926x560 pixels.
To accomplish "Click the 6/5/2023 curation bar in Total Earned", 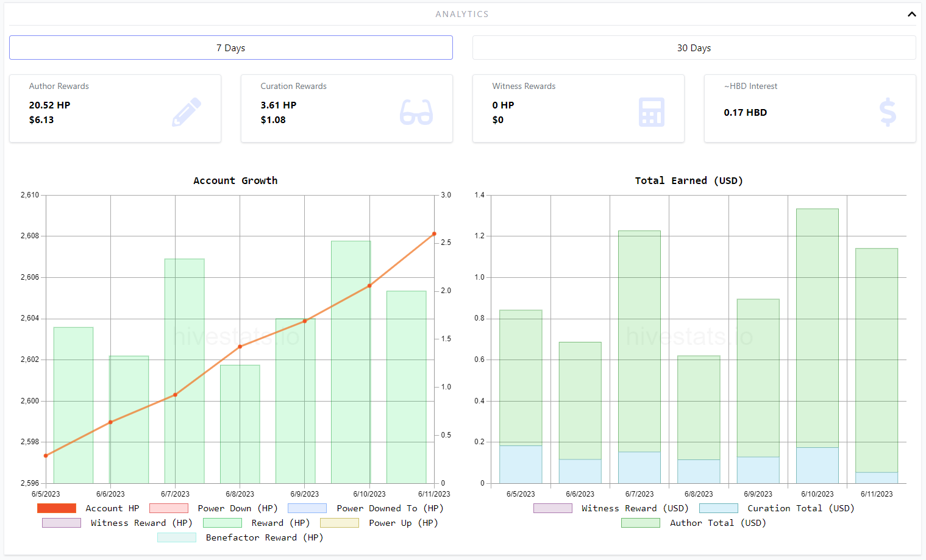I will [x=521, y=464].
